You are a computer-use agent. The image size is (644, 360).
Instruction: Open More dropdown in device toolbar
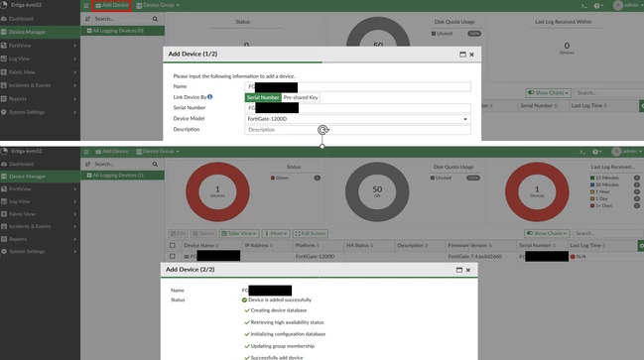tap(276, 234)
